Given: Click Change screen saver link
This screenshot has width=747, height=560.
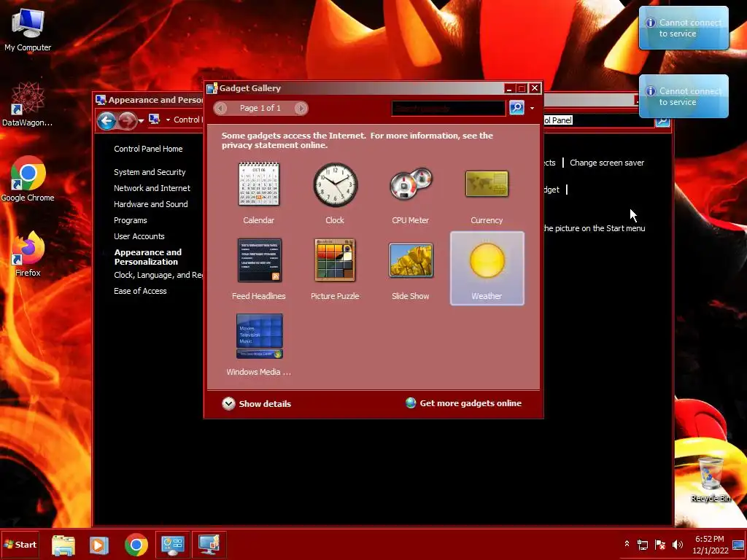Looking at the screenshot, I should coord(607,163).
